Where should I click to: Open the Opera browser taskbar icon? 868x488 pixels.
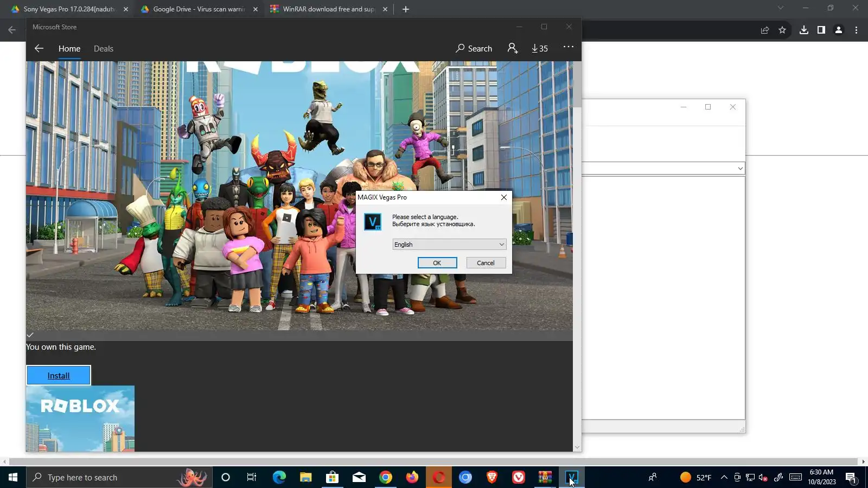(x=439, y=477)
